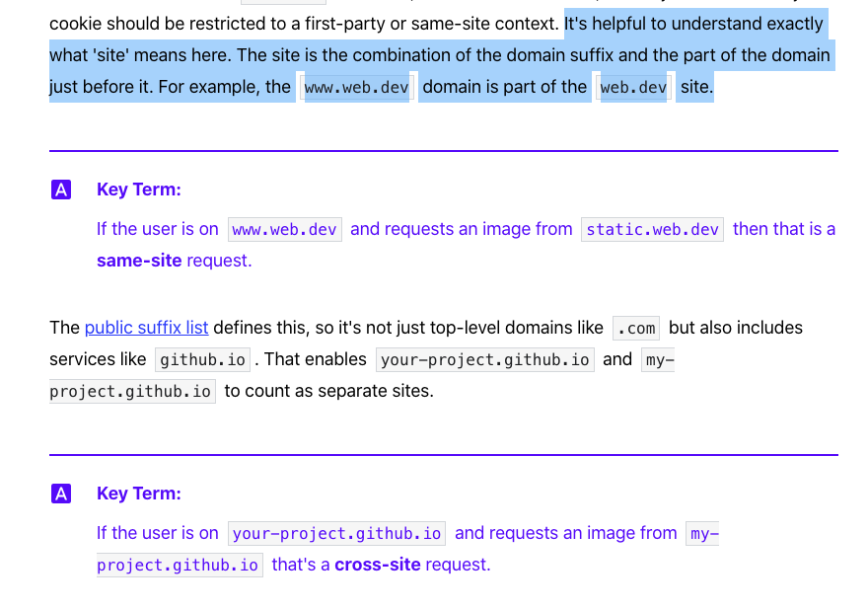Click your-project.github.io in second Key Term
This screenshot has height=609, width=868.
point(336,533)
